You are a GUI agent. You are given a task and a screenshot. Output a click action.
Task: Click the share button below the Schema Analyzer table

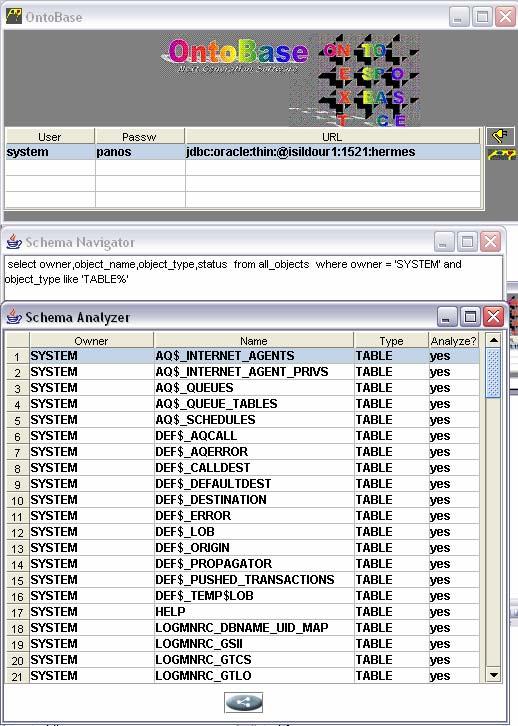(243, 702)
